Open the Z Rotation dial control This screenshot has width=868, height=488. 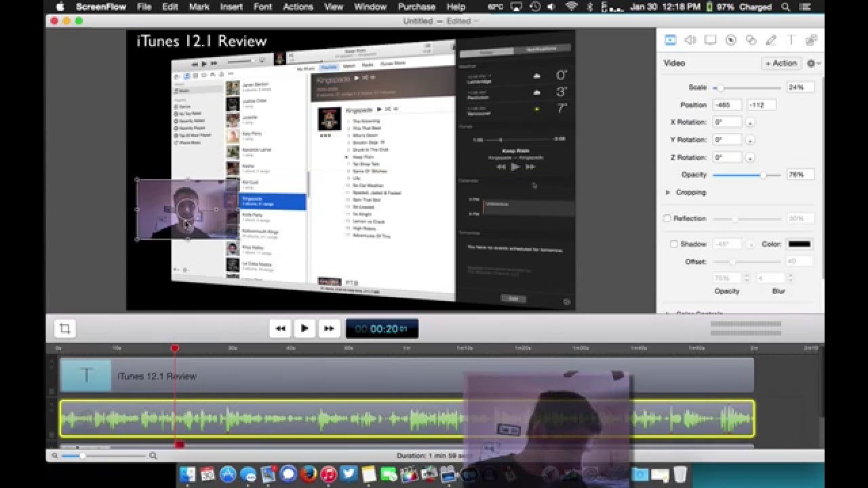point(750,158)
